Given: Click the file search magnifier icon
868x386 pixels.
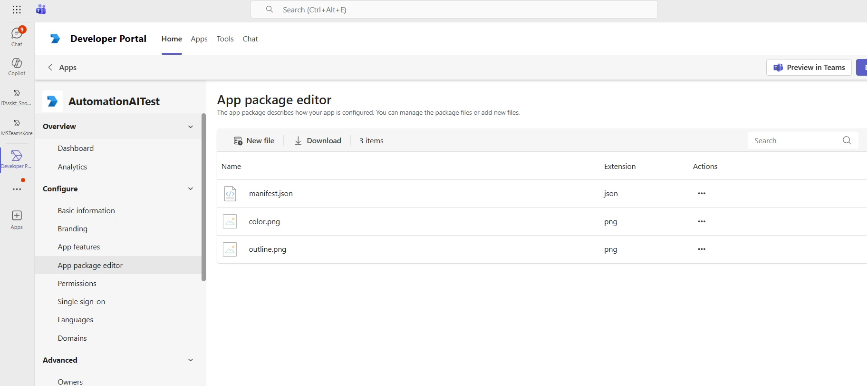Looking at the screenshot, I should click(847, 140).
